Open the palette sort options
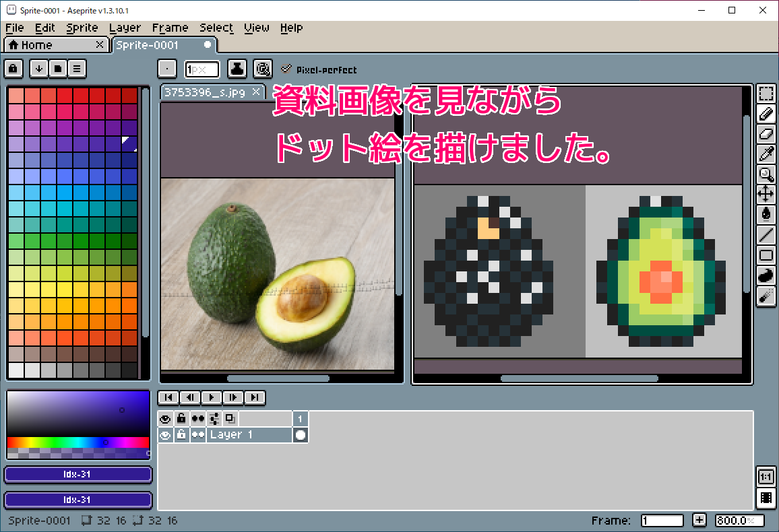Image resolution: width=779 pixels, height=532 pixels. click(x=39, y=68)
